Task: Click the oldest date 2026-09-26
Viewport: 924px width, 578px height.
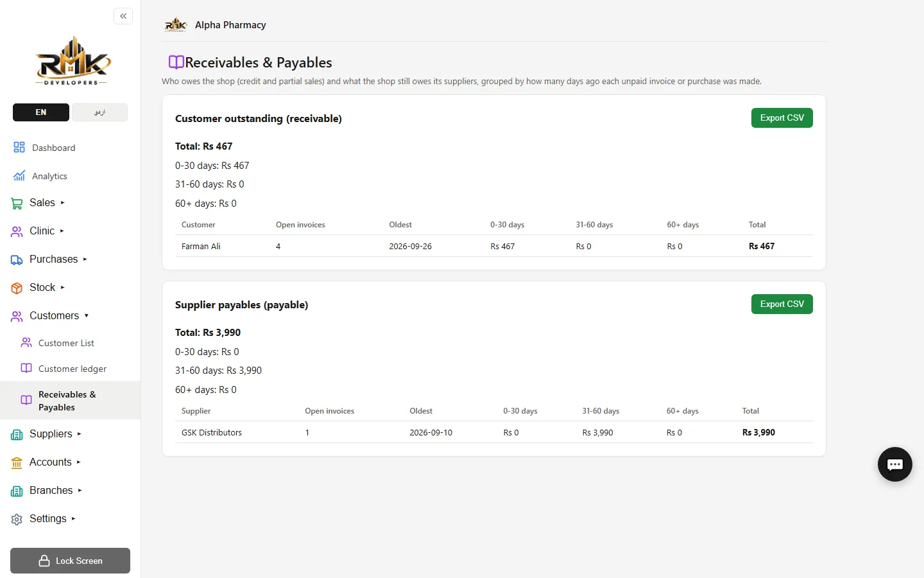Action: (411, 247)
